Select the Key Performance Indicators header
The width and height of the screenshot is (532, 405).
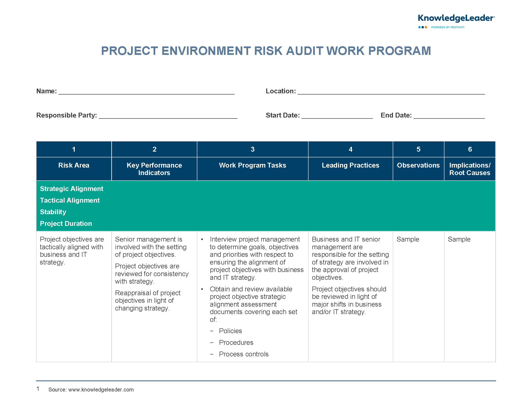[x=154, y=169]
